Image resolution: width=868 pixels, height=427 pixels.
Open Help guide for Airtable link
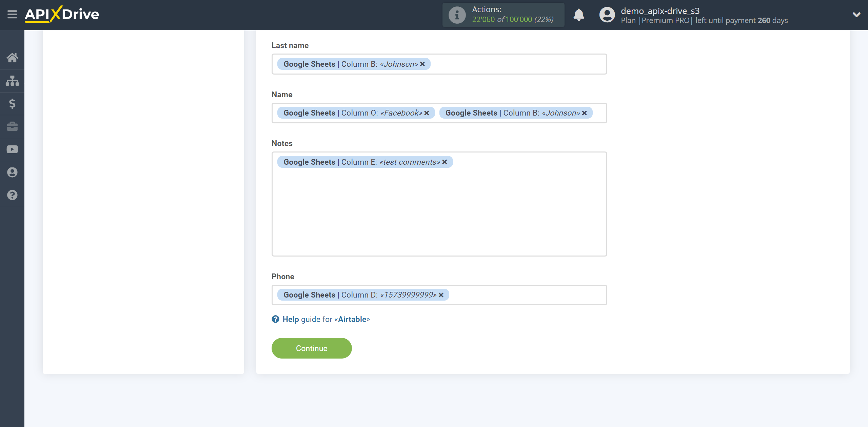(x=326, y=319)
